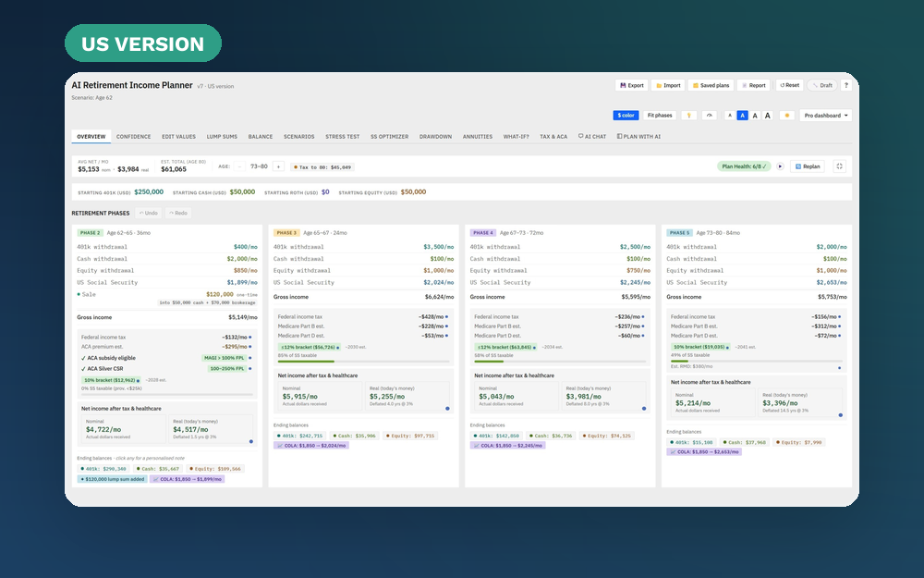Click the 100–250% FPL badge
The height and width of the screenshot is (578, 924).
(x=227, y=369)
